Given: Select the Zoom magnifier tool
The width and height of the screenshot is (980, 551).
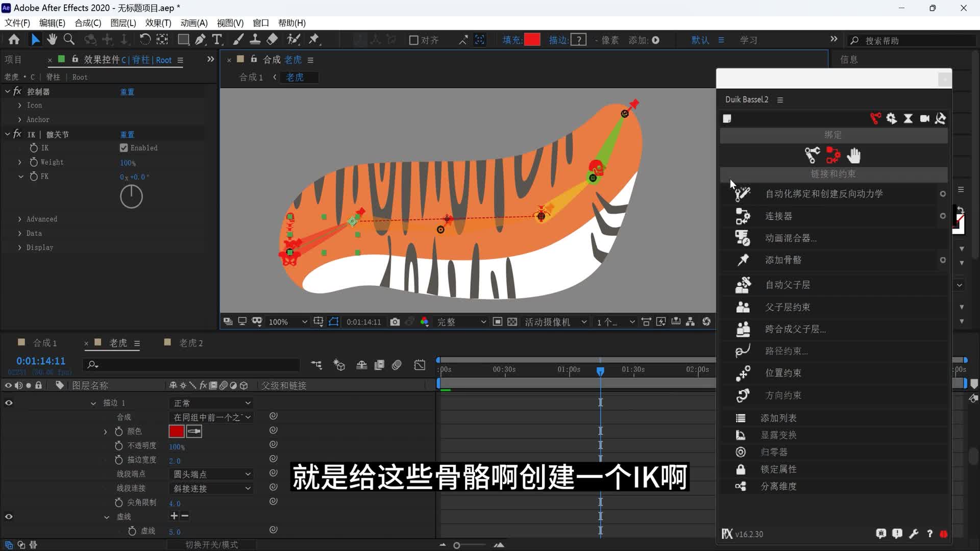Looking at the screenshot, I should pyautogui.click(x=69, y=40).
